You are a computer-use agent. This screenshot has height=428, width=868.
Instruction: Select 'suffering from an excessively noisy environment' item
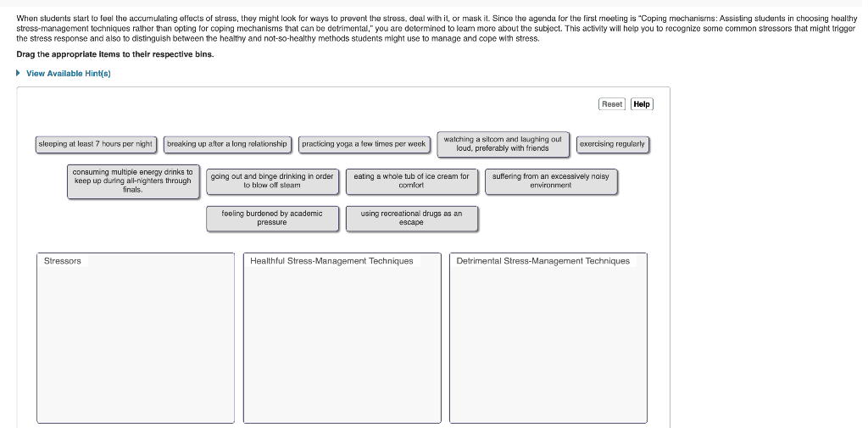click(x=551, y=181)
